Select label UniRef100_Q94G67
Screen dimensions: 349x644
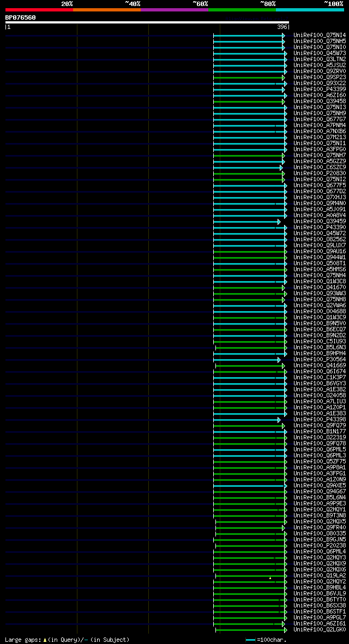click(x=320, y=492)
